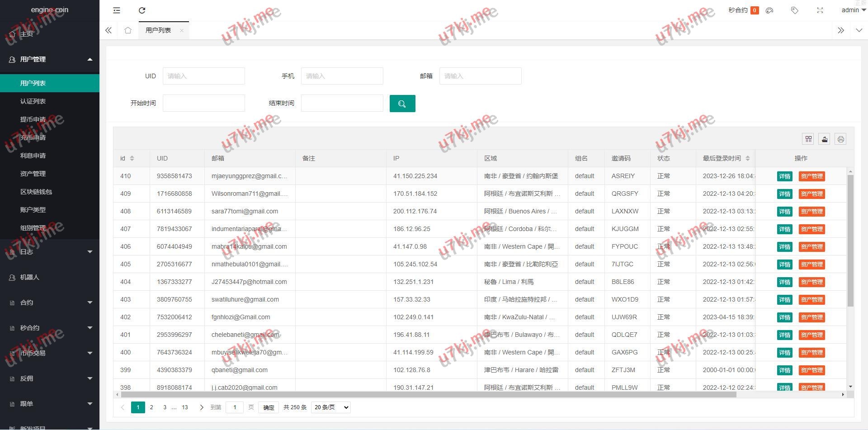Click the refresh icon in top bar
Viewport: 868px width, 430px height.
tap(142, 10)
